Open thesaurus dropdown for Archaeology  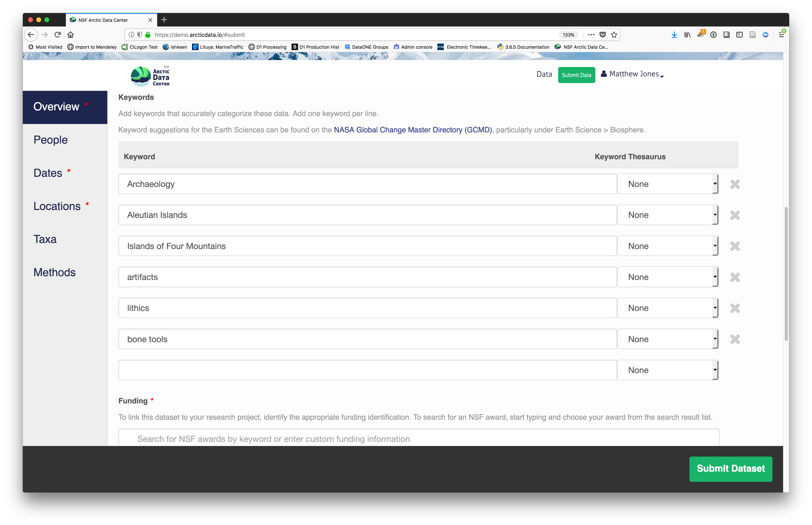pos(667,184)
